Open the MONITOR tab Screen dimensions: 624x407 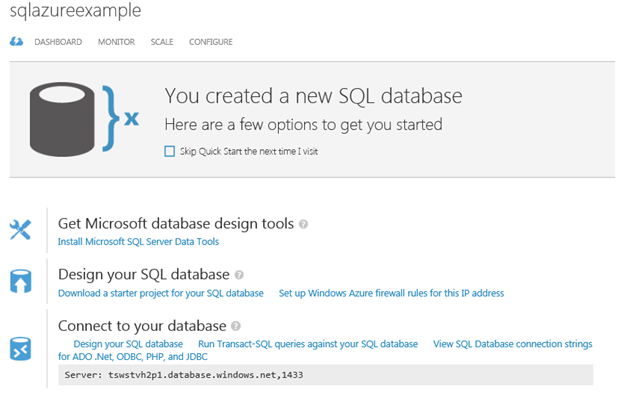tap(116, 42)
